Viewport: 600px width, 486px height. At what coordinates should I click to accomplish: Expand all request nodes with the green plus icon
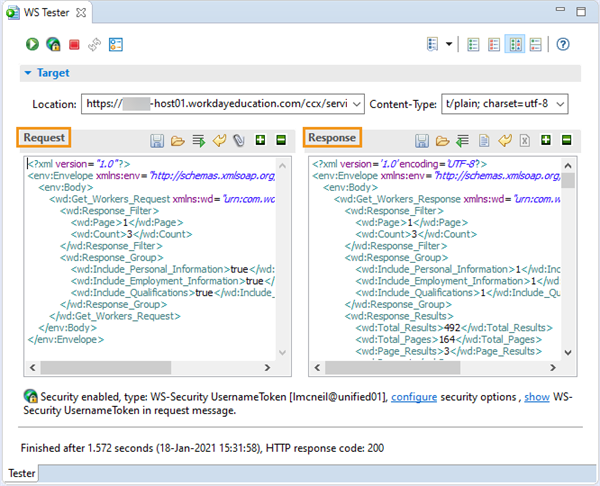260,140
